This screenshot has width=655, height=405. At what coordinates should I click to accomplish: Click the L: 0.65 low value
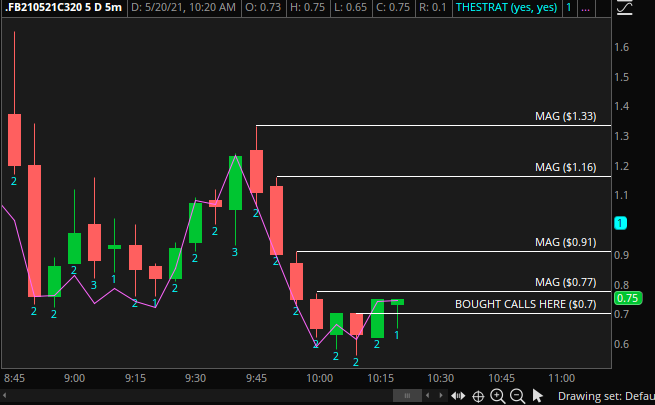350,8
